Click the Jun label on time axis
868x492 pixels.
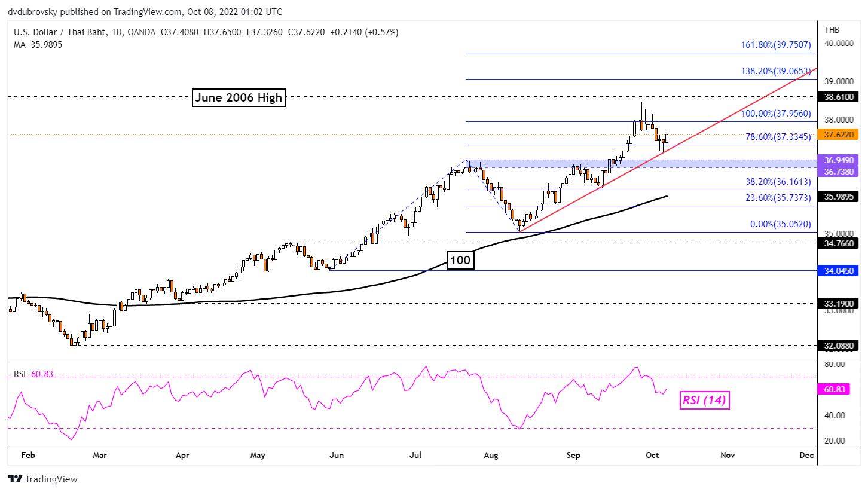tap(337, 455)
